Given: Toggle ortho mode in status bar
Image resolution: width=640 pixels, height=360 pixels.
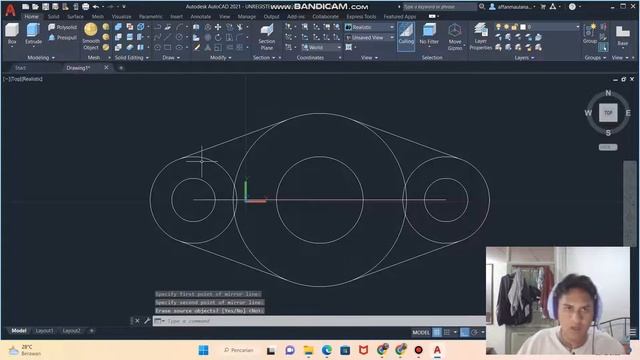Looking at the screenshot, I should [464, 332].
